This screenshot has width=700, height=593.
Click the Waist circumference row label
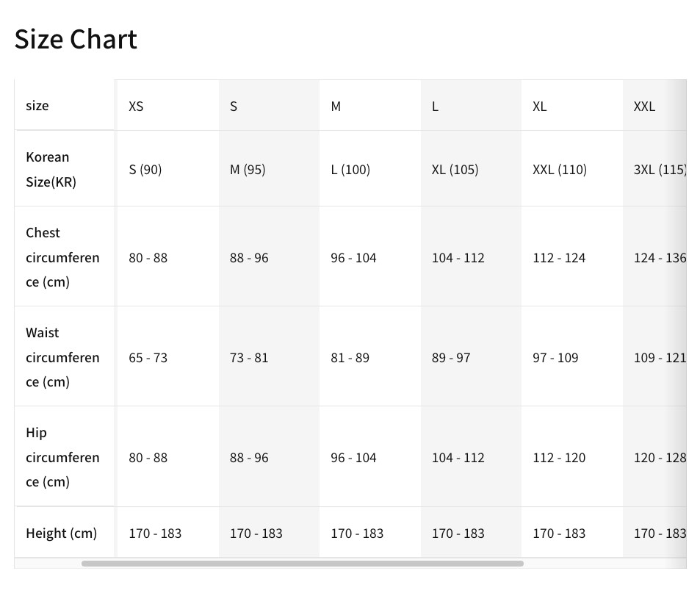(x=62, y=357)
